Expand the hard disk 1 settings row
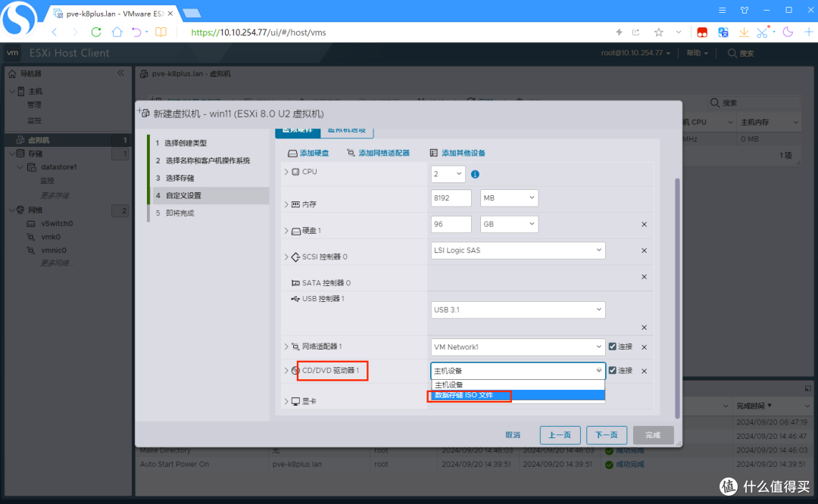 pos(286,230)
